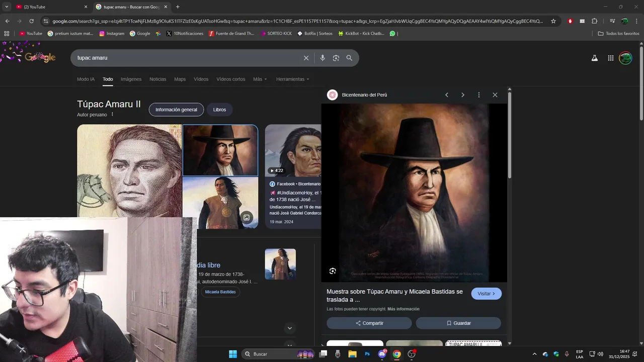
Task: Show hidden system tray icons
Action: pos(534,354)
